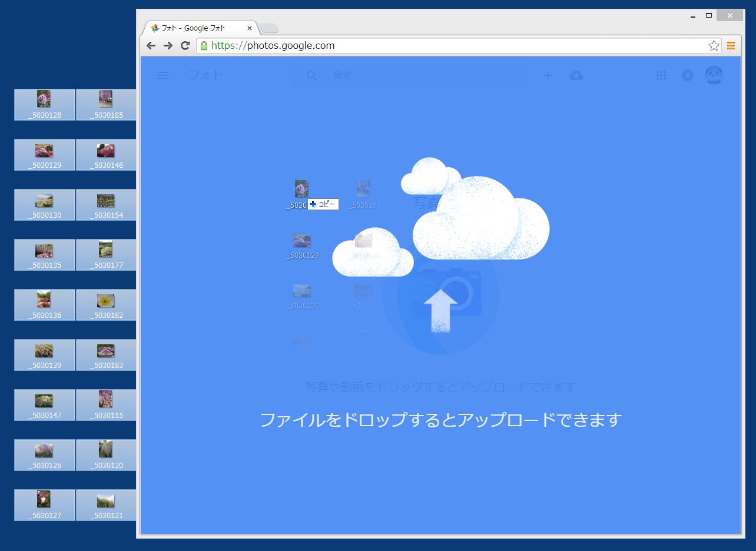756x551 pixels.
Task: Select desktop file _5030121
Action: click(x=107, y=505)
